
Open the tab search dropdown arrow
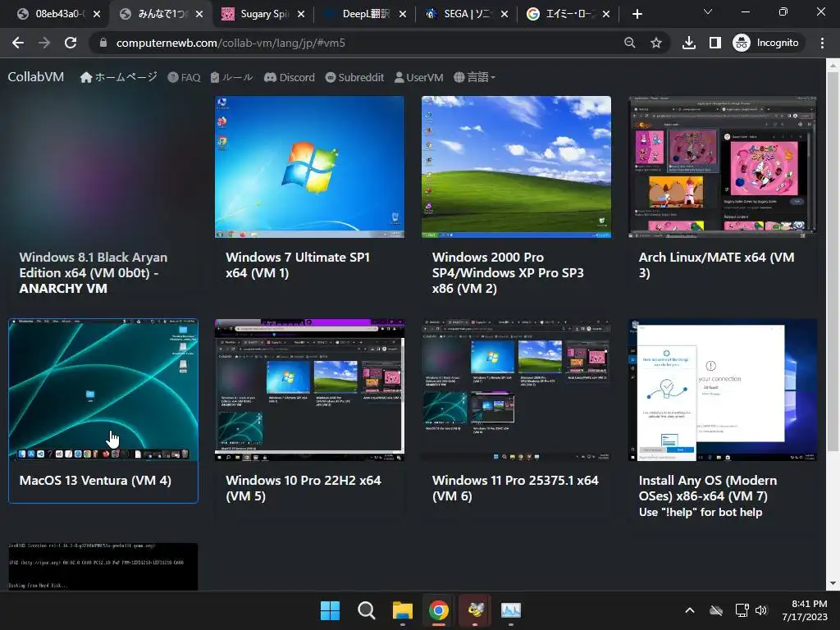pos(708,11)
